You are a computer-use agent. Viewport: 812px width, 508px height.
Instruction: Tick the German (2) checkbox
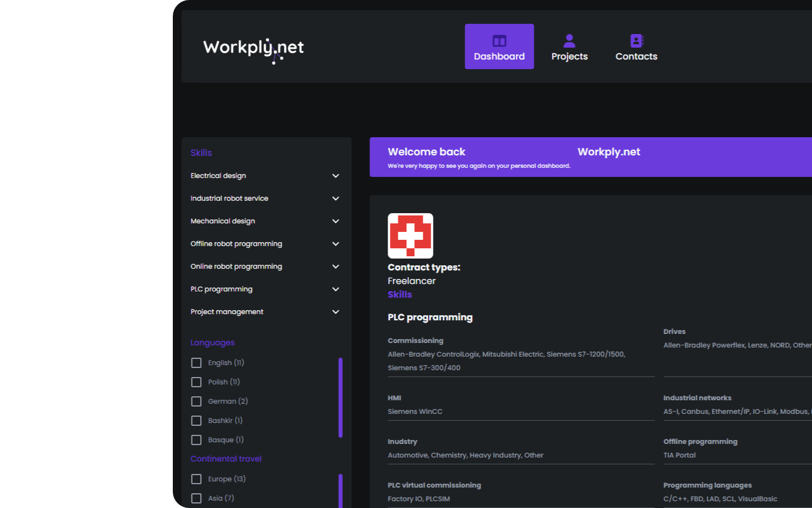[x=196, y=401]
